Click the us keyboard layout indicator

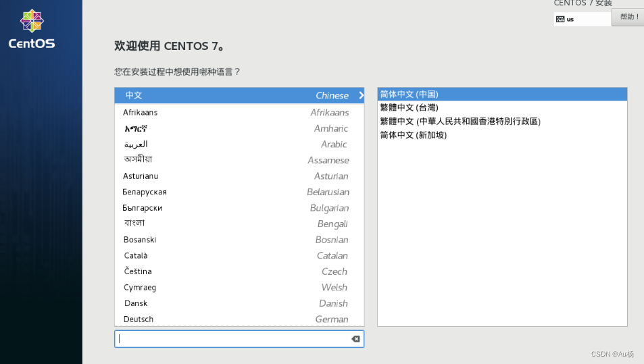[583, 20]
